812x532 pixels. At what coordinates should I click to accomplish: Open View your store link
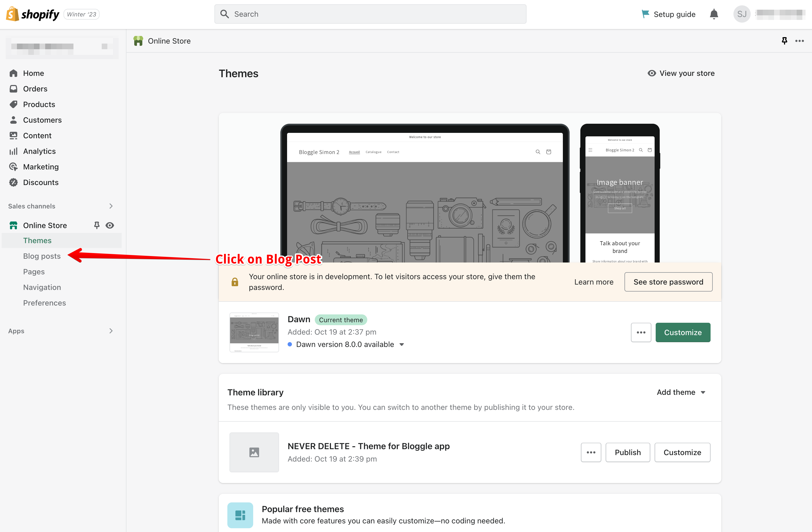(681, 73)
